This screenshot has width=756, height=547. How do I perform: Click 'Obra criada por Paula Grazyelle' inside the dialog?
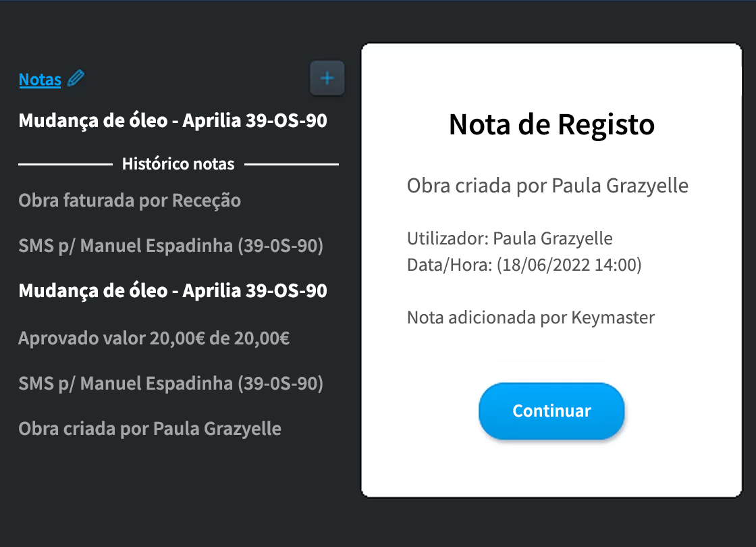547,185
